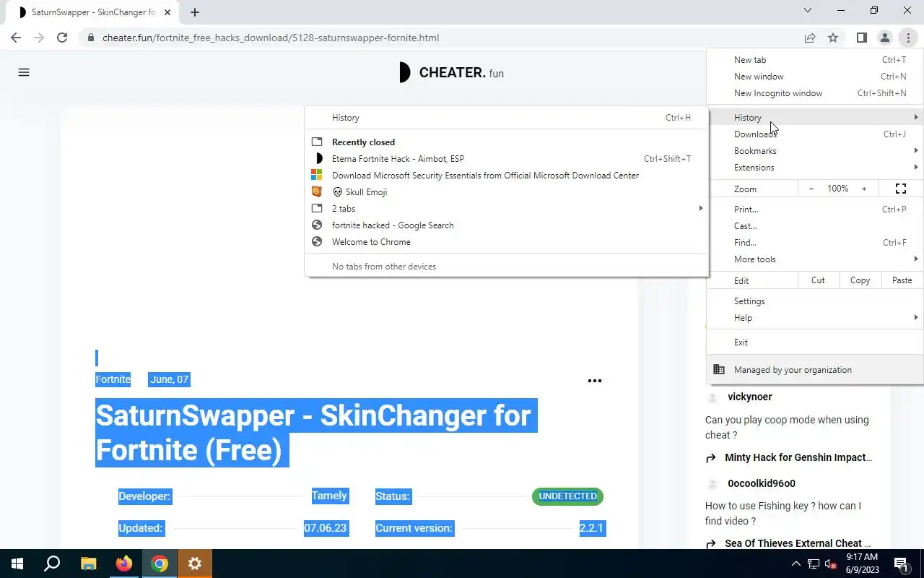Viewport: 924px width, 578px height.
Task: Click Managed by your organization
Action: pos(814,370)
